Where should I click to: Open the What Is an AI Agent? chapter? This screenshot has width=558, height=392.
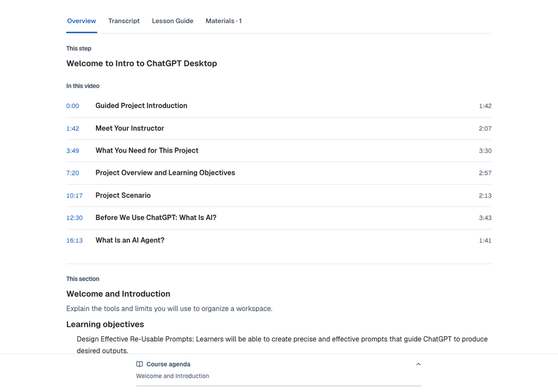click(130, 240)
